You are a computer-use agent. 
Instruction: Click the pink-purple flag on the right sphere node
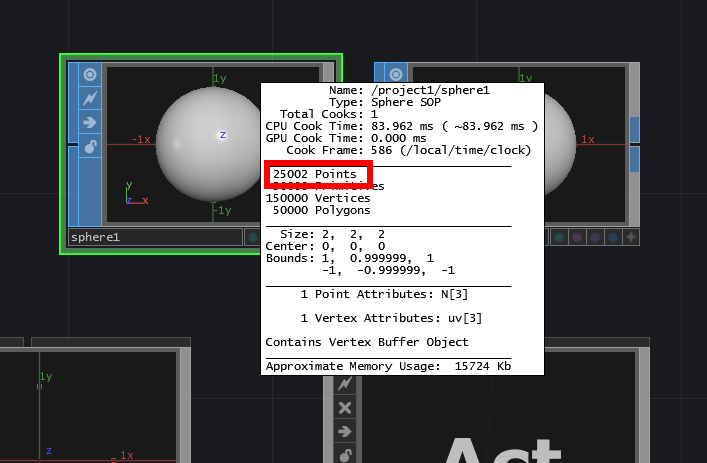577,237
